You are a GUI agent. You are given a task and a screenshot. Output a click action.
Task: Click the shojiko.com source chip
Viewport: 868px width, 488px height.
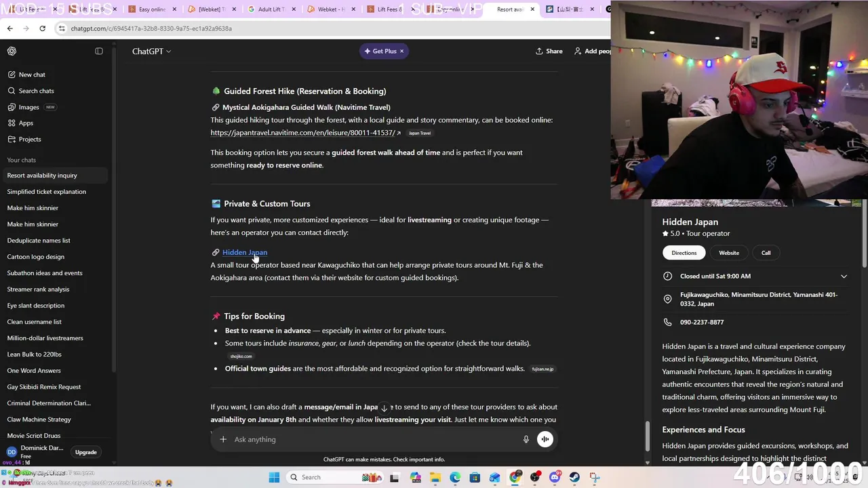pyautogui.click(x=241, y=357)
